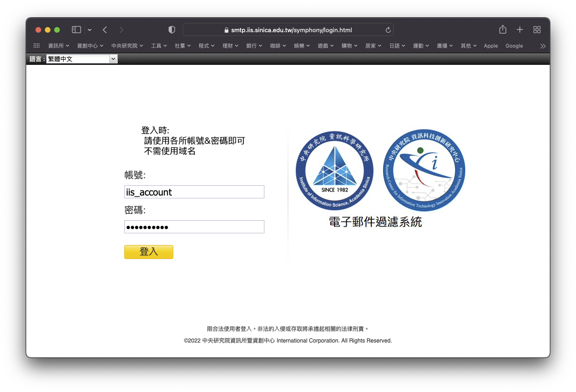Viewport: 576px width, 392px height.
Task: Click the URL smtp.iis.sinica.edu.tw address field
Action: tap(288, 30)
